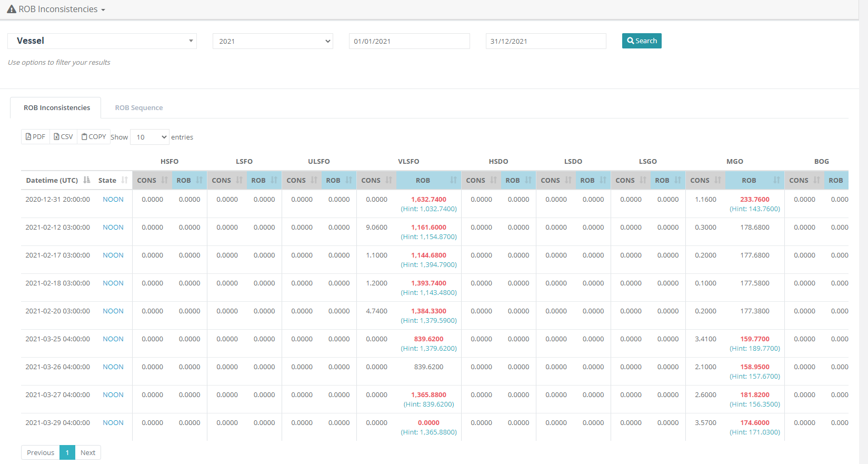Sort the LSFO CONS column
The height and width of the screenshot is (464, 868).
pyautogui.click(x=226, y=180)
